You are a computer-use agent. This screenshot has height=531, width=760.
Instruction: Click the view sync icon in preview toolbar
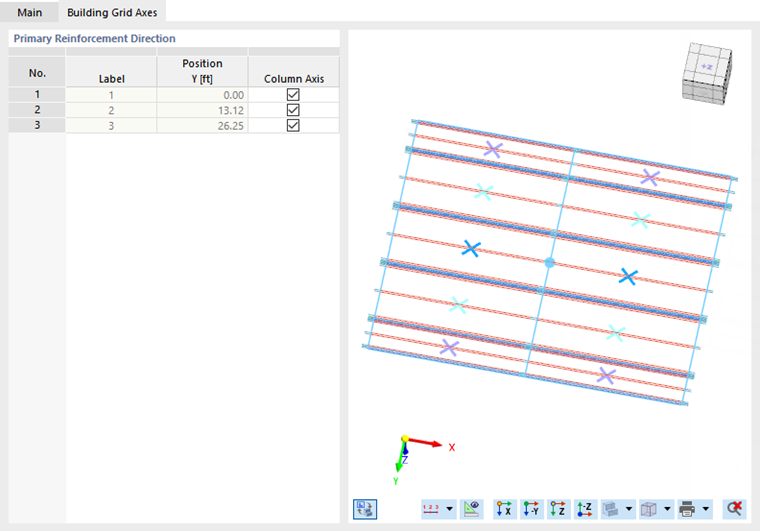click(x=365, y=509)
